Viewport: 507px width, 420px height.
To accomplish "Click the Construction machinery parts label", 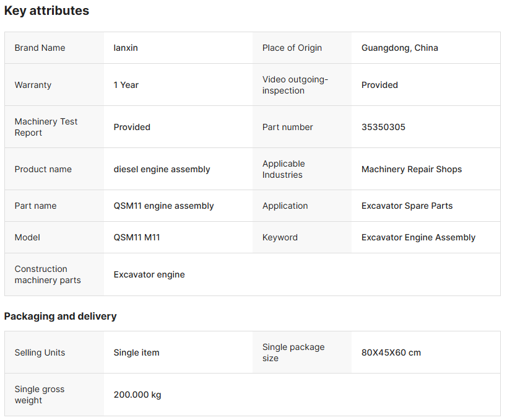I will tap(48, 274).
